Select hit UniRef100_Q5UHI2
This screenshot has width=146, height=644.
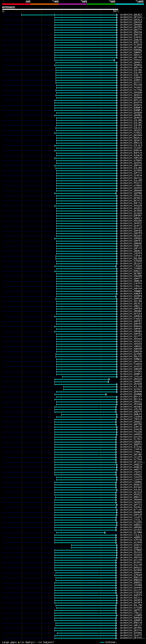pyautogui.click(x=131, y=401)
